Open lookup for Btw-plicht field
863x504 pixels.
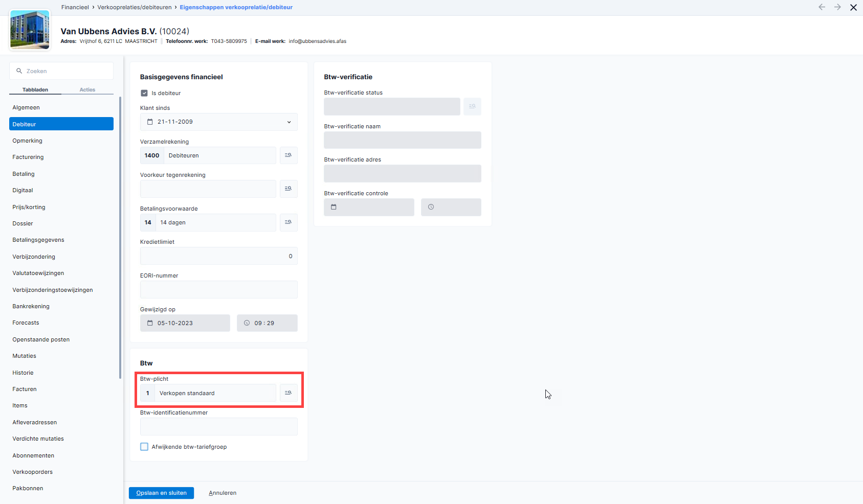[x=289, y=393]
